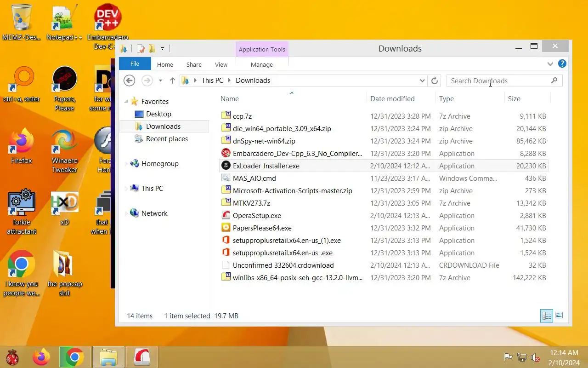Open the network tray icon
Viewport: 588px width, 368px height.
point(521,357)
